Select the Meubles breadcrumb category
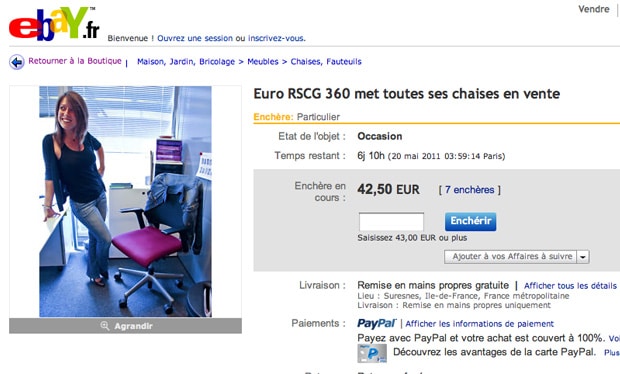 (x=263, y=62)
